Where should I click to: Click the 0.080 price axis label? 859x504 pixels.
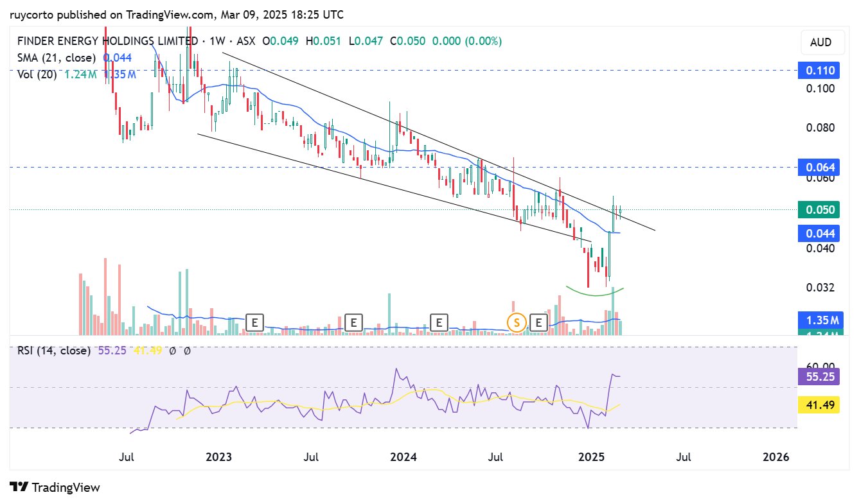point(821,128)
